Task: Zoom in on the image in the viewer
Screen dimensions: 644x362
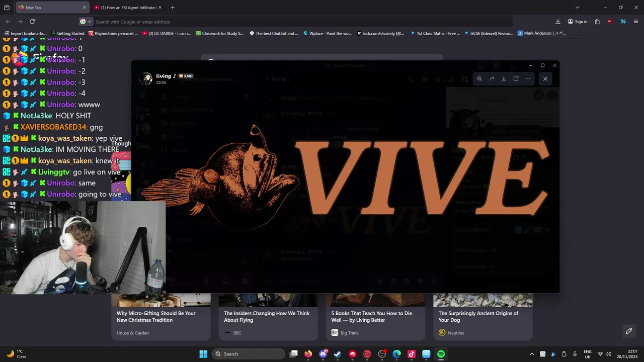Action: coord(479,79)
